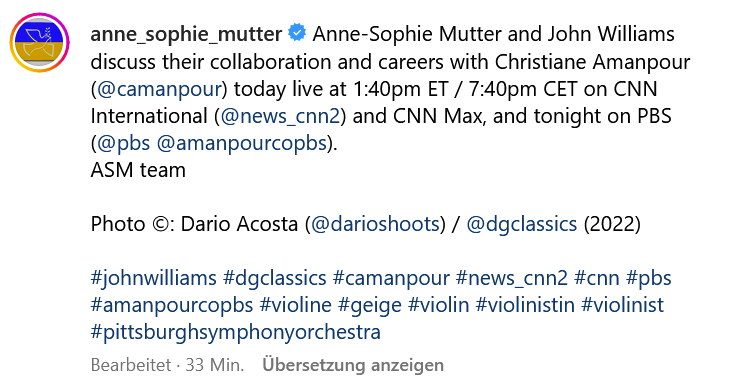Open the #pbs hashtag
Viewport: 729px width, 383px height.
tap(649, 278)
